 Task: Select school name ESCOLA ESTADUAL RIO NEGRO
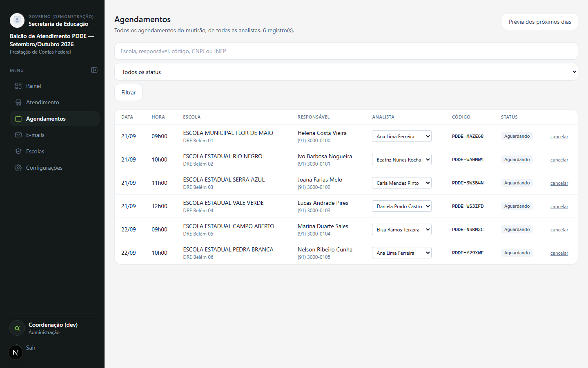click(223, 156)
